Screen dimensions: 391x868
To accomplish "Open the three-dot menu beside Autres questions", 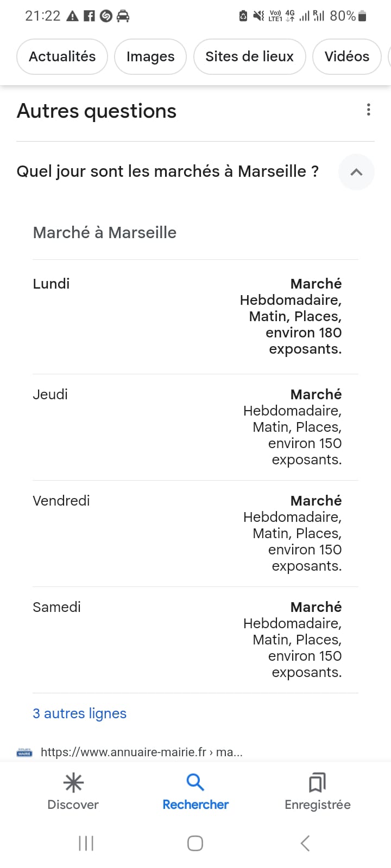I will [x=369, y=110].
